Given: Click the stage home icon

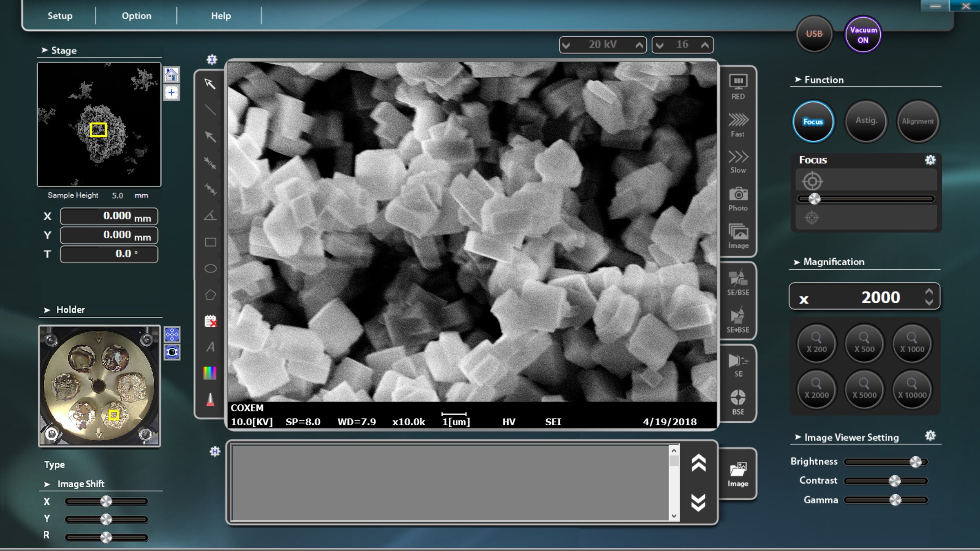Looking at the screenshot, I should [171, 75].
